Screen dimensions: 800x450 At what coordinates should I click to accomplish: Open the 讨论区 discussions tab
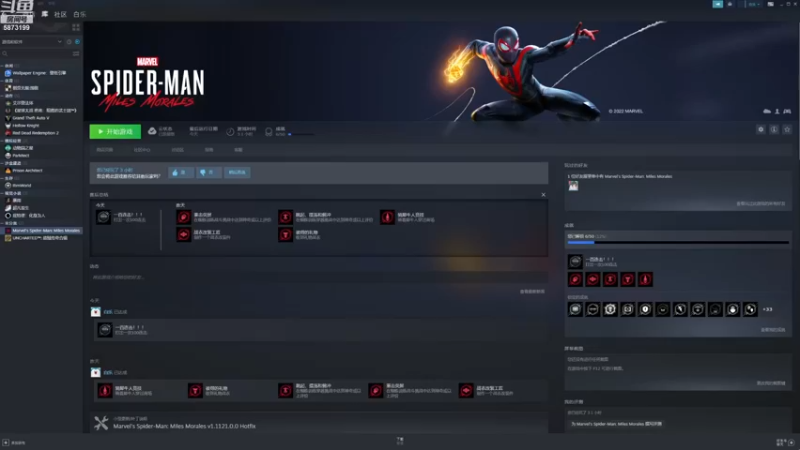177,150
